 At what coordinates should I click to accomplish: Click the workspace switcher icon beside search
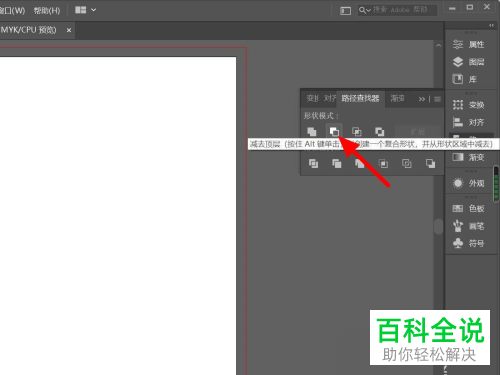point(345,11)
